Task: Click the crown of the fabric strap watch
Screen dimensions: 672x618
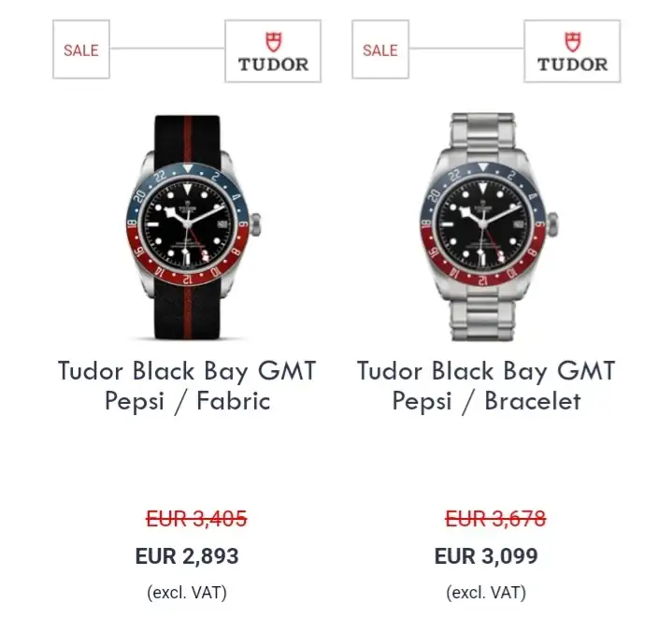Action: tap(255, 223)
